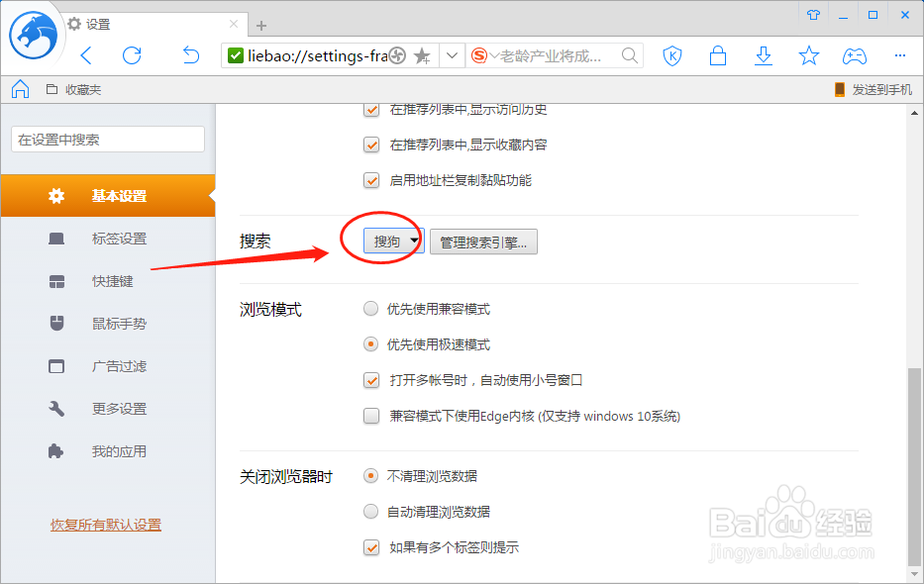This screenshot has width=924, height=584.
Task: Select 基本设置 in sidebar
Action: [108, 195]
